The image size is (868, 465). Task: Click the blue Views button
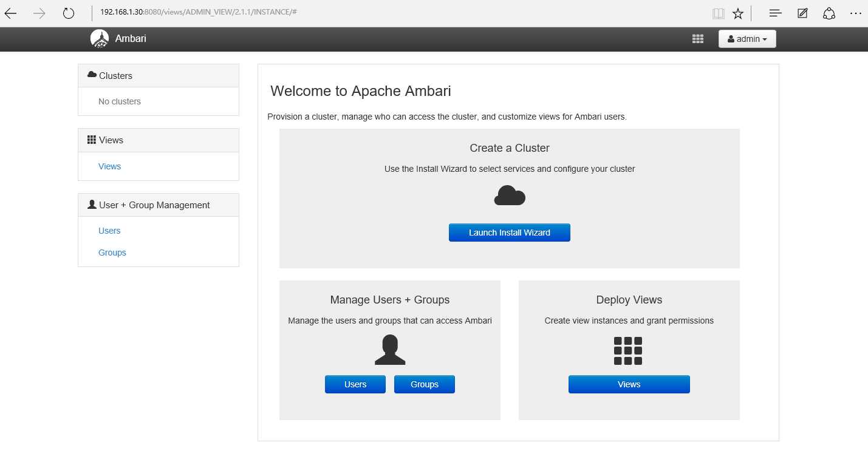pyautogui.click(x=629, y=384)
